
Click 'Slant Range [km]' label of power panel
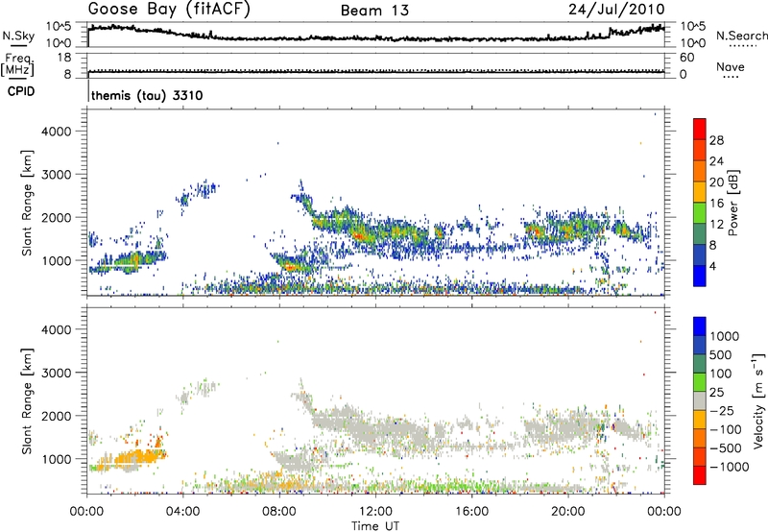[27, 203]
